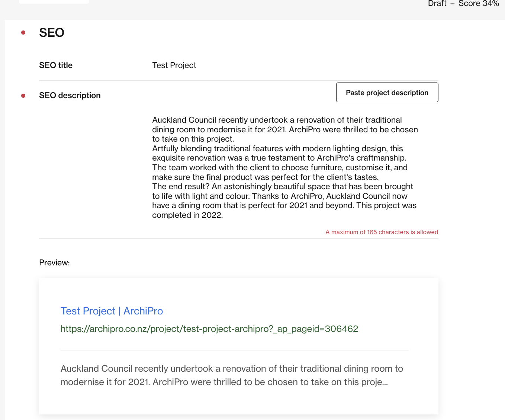The height and width of the screenshot is (420, 505).
Task: Click the 'SEO description' label
Action: 70,96
